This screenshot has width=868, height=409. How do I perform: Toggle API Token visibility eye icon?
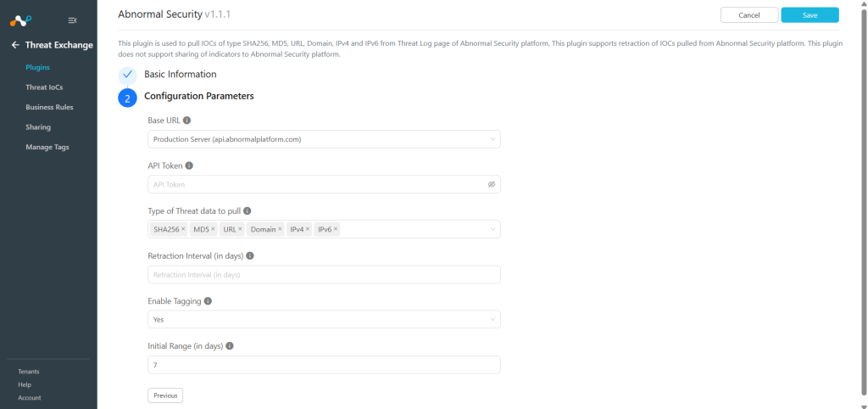tap(491, 184)
